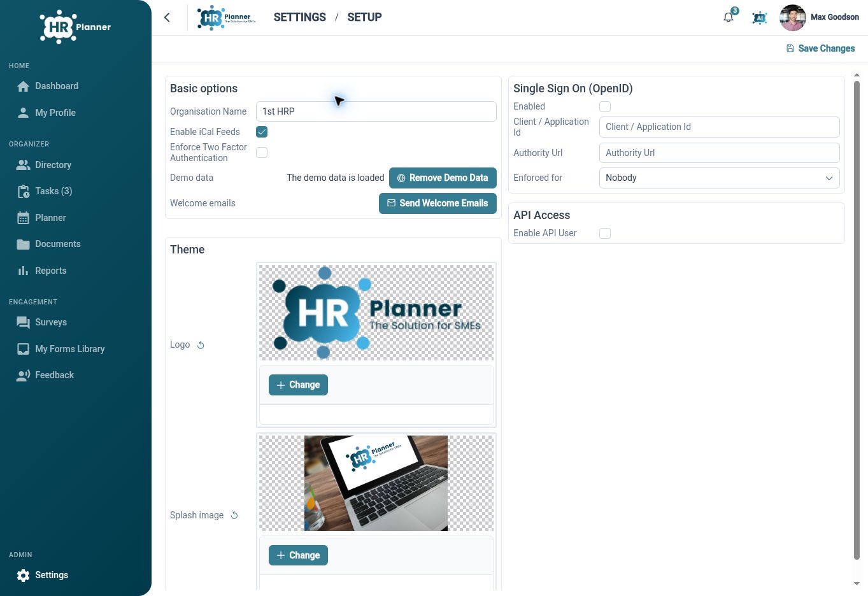868x596 pixels.
Task: Reset the Logo with the revert icon
Action: [x=201, y=345]
